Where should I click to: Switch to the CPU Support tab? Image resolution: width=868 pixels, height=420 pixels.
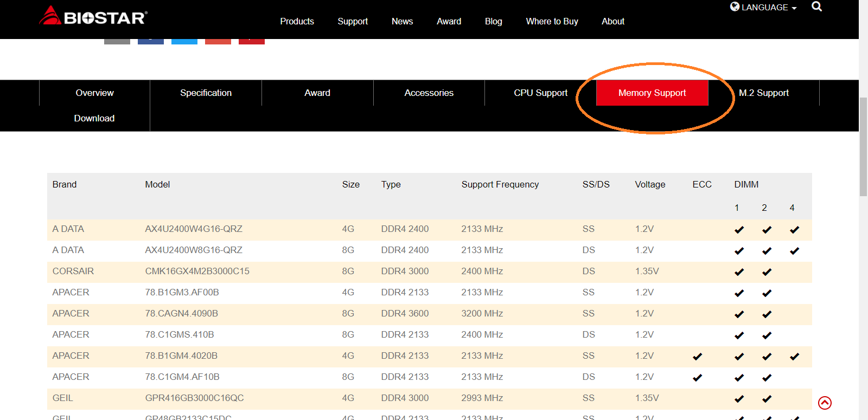coord(540,93)
